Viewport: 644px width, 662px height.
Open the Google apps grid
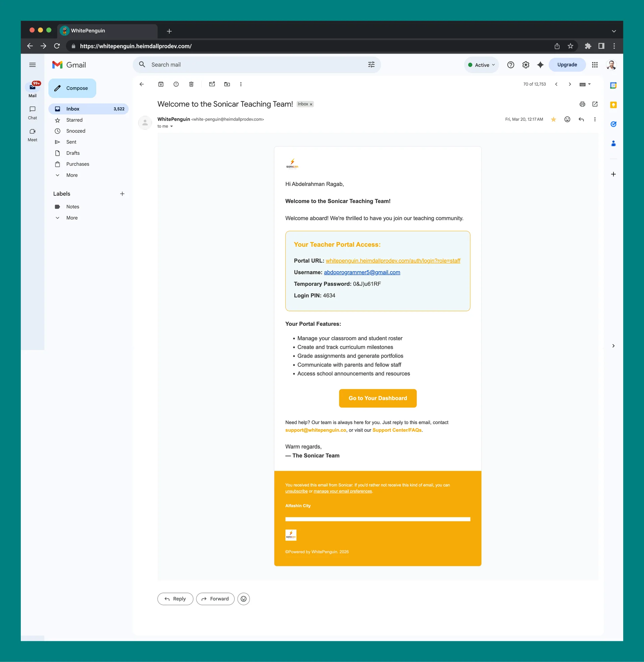coord(595,65)
